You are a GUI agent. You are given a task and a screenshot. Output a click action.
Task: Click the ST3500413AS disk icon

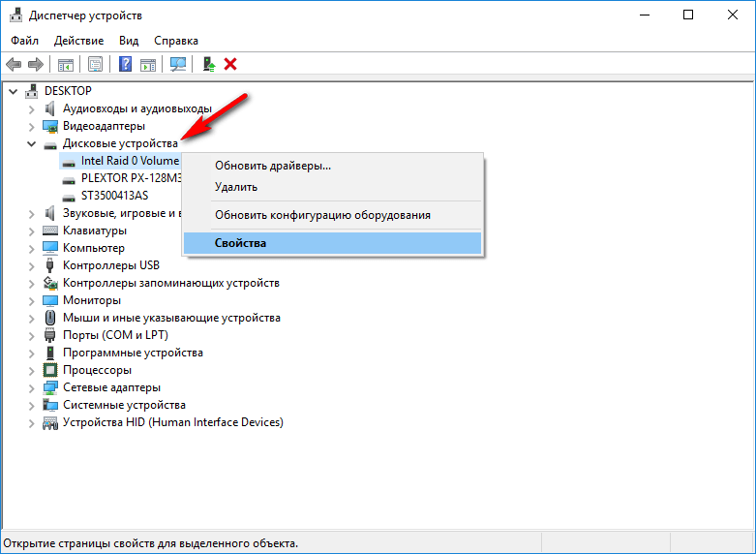[69, 197]
